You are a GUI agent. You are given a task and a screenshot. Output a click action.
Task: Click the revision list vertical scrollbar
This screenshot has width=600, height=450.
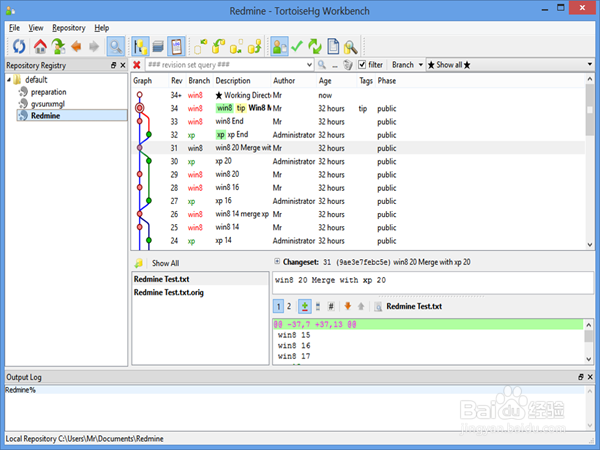[590, 162]
